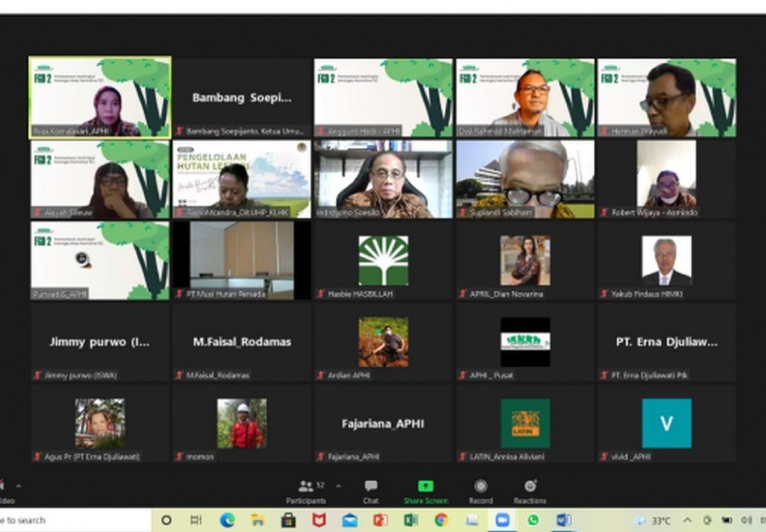Click the LATIN_Annisa Aliviani logo avatar
This screenshot has width=766, height=532.
click(525, 424)
